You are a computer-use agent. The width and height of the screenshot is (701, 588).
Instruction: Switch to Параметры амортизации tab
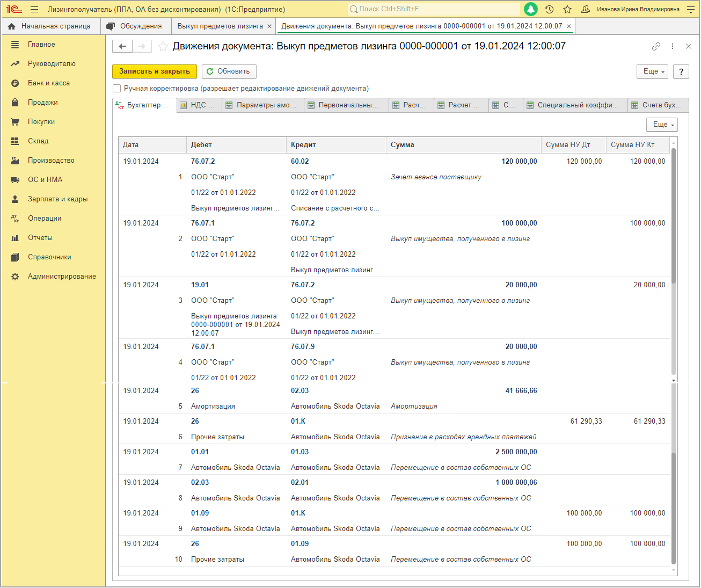pyautogui.click(x=262, y=105)
